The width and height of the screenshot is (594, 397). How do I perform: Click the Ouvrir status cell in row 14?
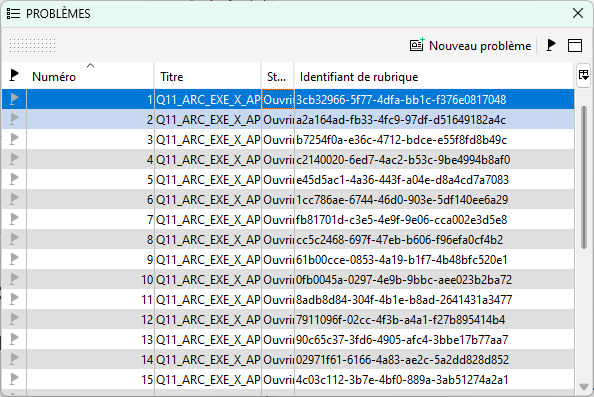[278, 359]
